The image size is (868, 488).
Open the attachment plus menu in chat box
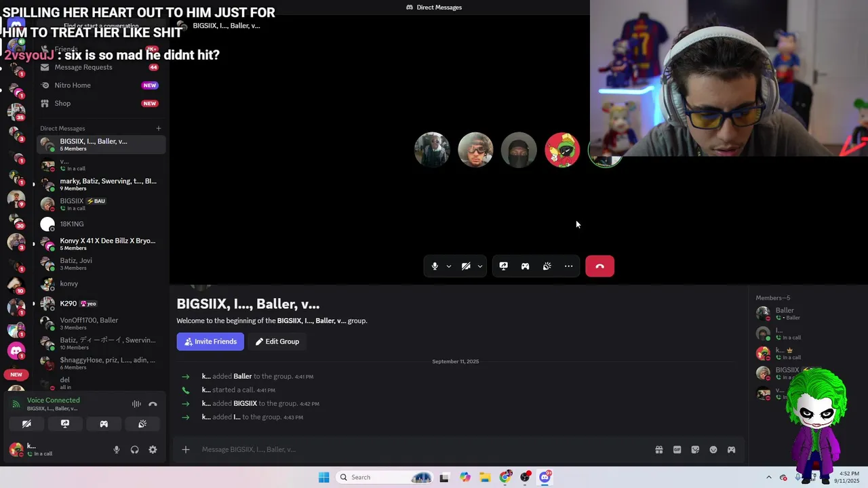185,449
